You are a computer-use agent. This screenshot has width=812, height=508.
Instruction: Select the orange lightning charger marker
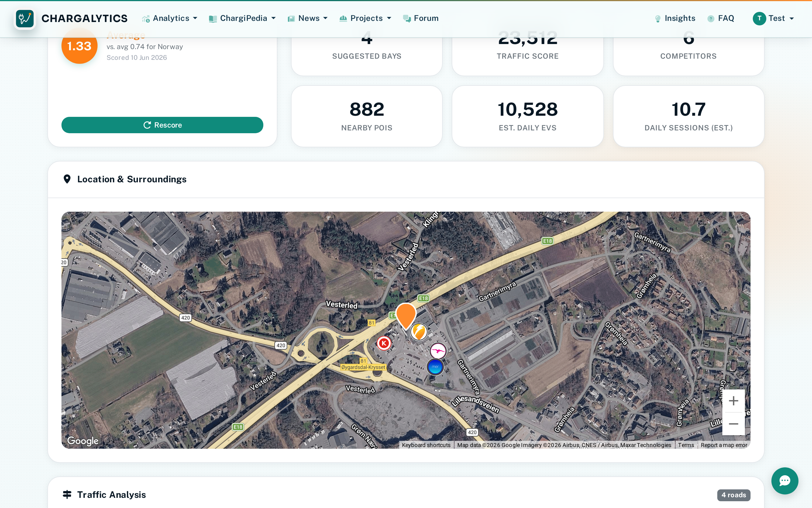pos(419,332)
